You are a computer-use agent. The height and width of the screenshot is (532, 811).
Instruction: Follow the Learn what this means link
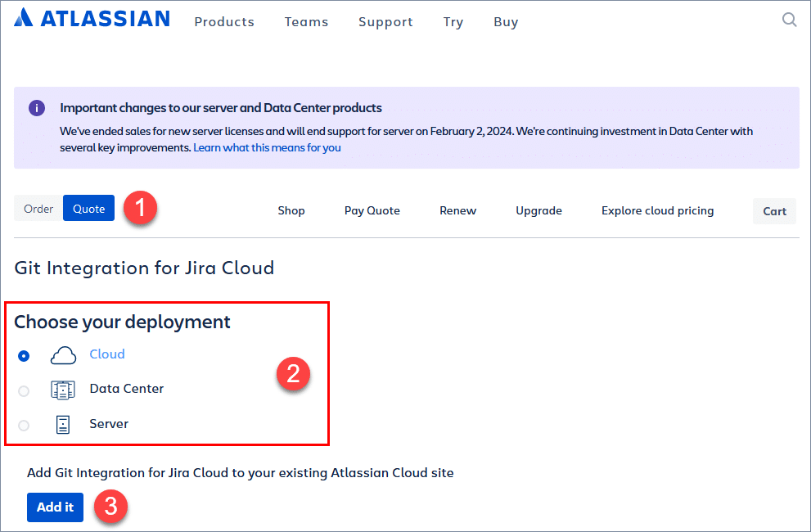point(267,148)
